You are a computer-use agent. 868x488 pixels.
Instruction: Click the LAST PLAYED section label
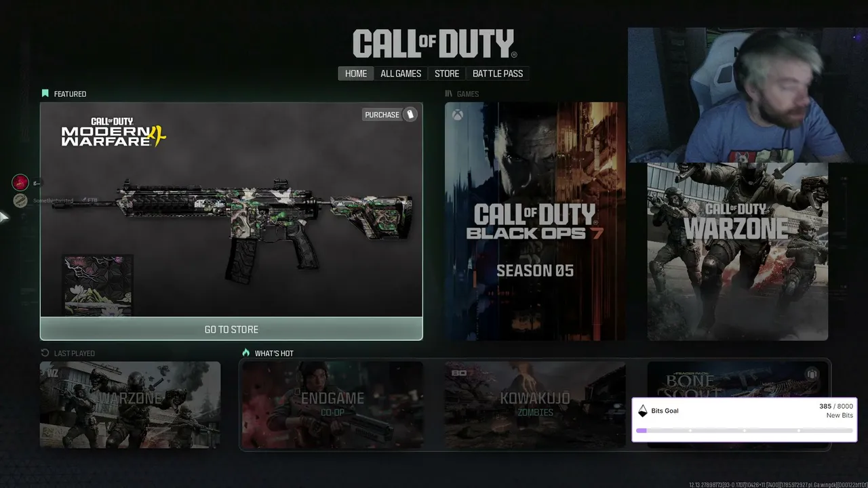click(x=75, y=353)
